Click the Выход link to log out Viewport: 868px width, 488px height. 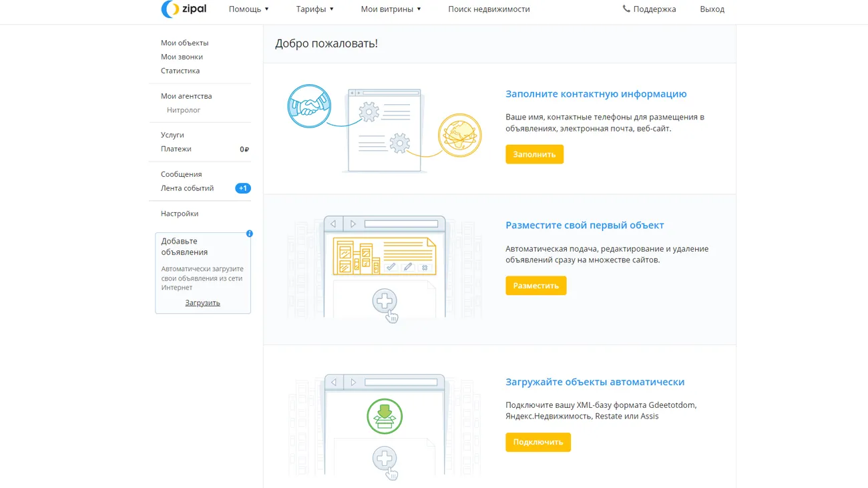pyautogui.click(x=712, y=9)
